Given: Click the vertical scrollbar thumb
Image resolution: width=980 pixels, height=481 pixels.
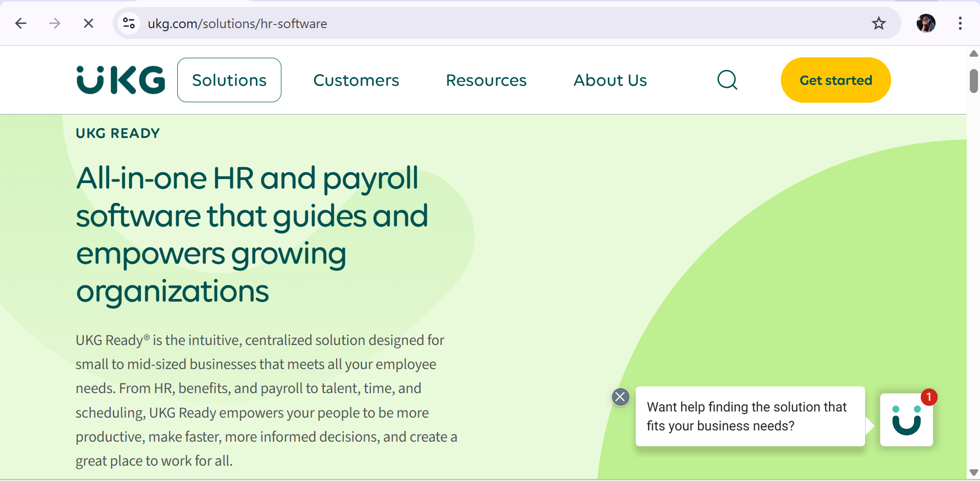Looking at the screenshot, I should [x=973, y=81].
